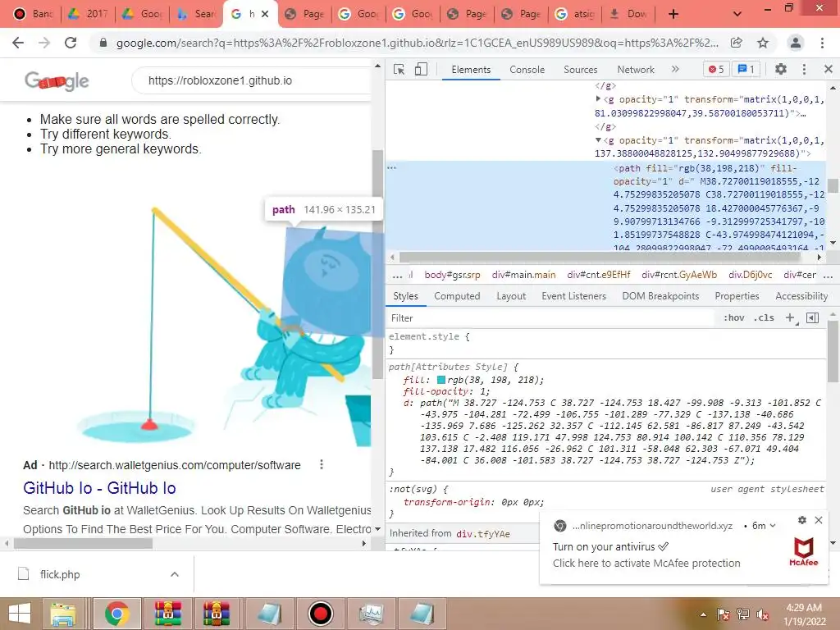Viewport: 840px width, 630px height.
Task: Toggle the device toolbar icon
Action: click(x=421, y=69)
